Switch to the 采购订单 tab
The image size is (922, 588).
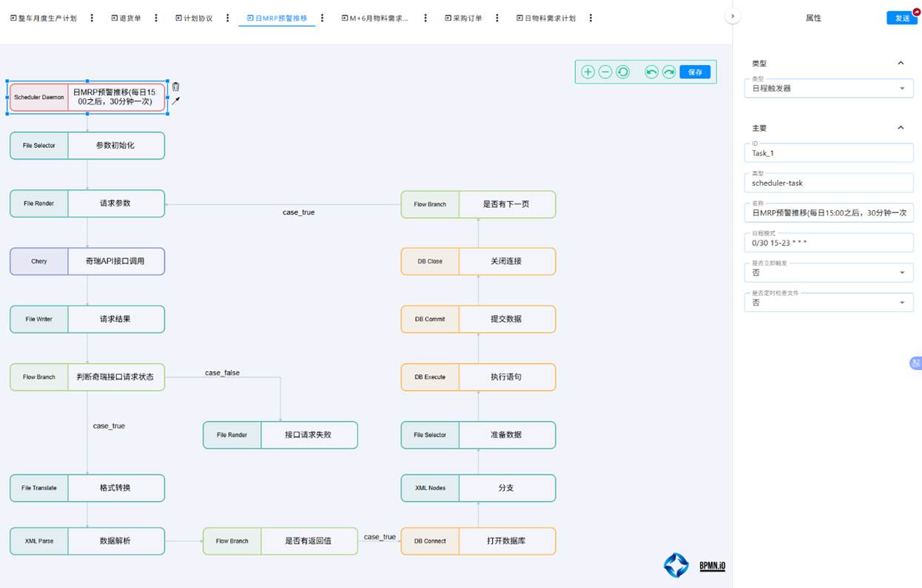[463, 18]
